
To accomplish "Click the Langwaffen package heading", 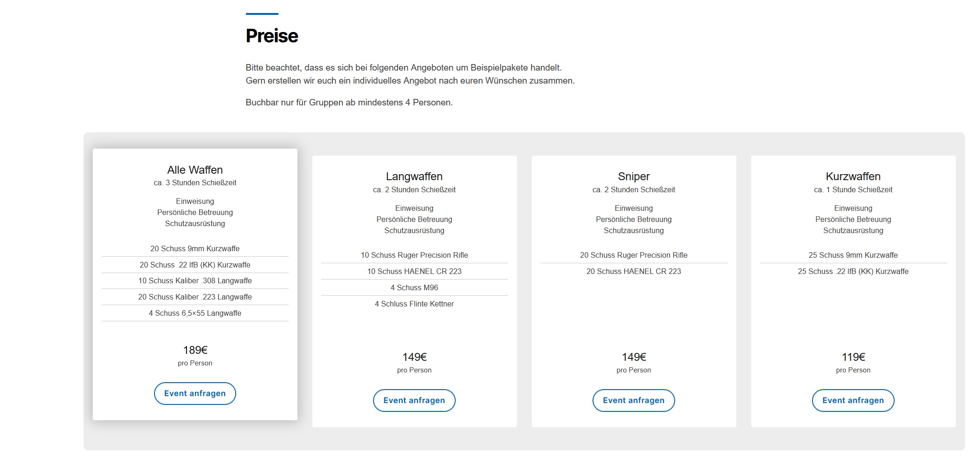I will 414,176.
